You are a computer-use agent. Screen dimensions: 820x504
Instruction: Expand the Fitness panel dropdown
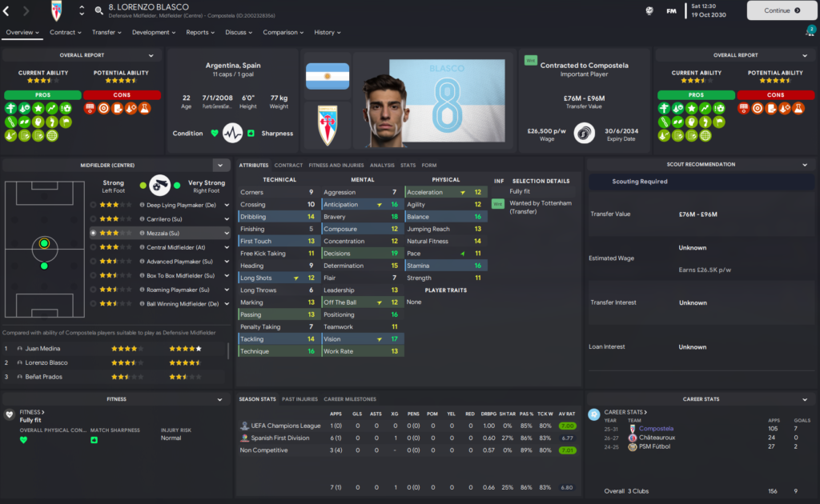pyautogui.click(x=219, y=399)
